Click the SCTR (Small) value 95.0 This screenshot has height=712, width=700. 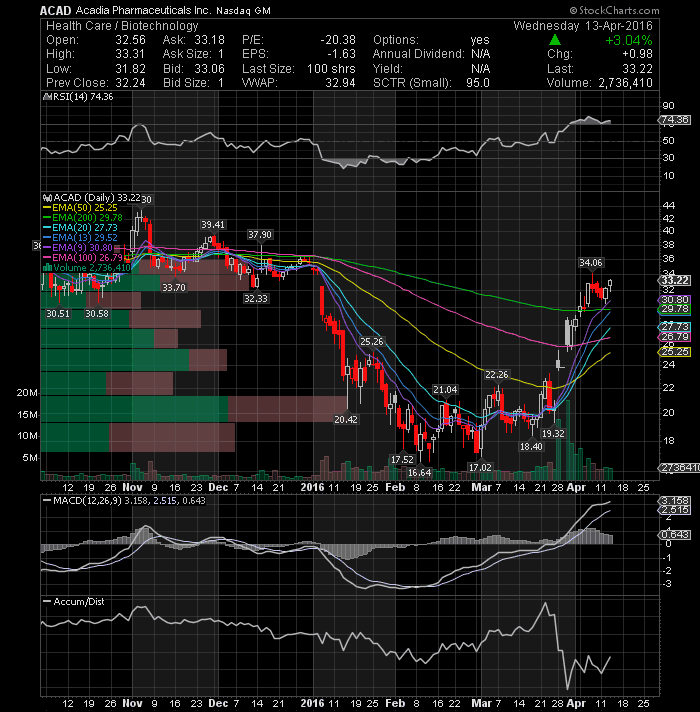478,83
